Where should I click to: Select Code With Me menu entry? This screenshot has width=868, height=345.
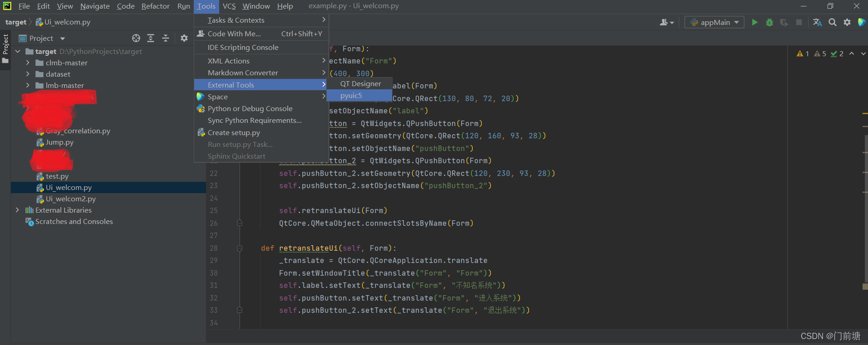[x=261, y=34]
